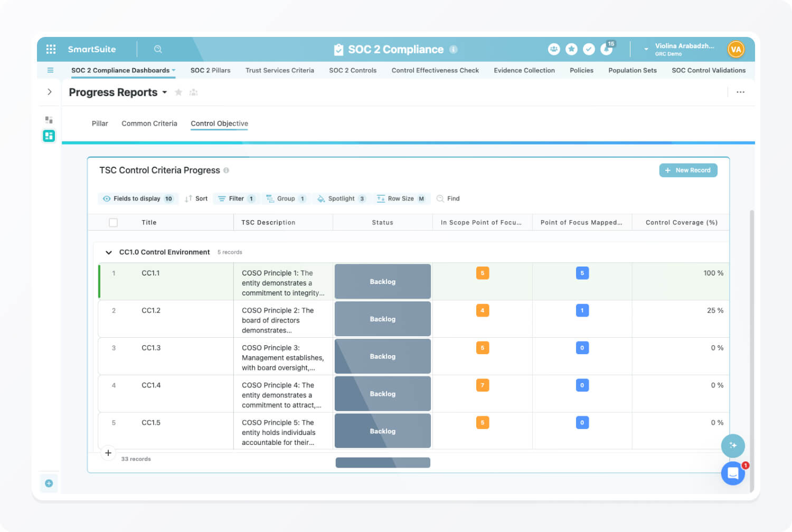This screenshot has height=532, width=792.
Task: Check the select-all checkbox in table header
Action: [x=113, y=223]
